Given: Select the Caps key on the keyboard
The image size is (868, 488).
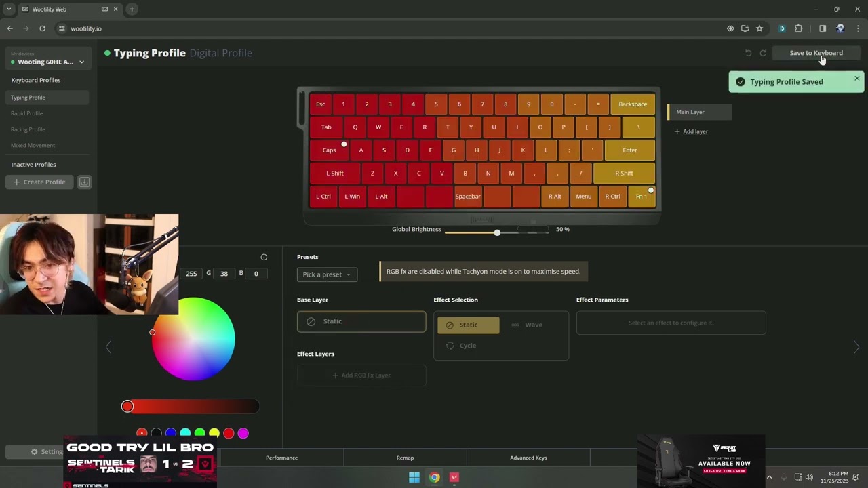Looking at the screenshot, I should (329, 150).
